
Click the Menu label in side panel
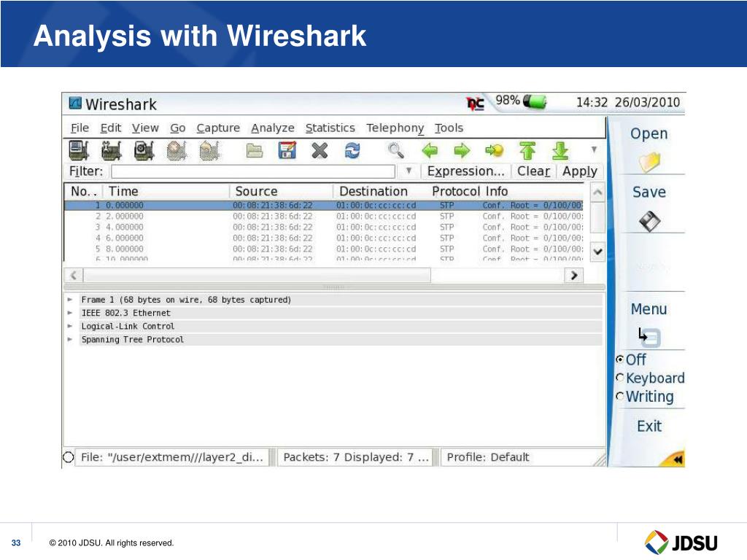(649, 309)
